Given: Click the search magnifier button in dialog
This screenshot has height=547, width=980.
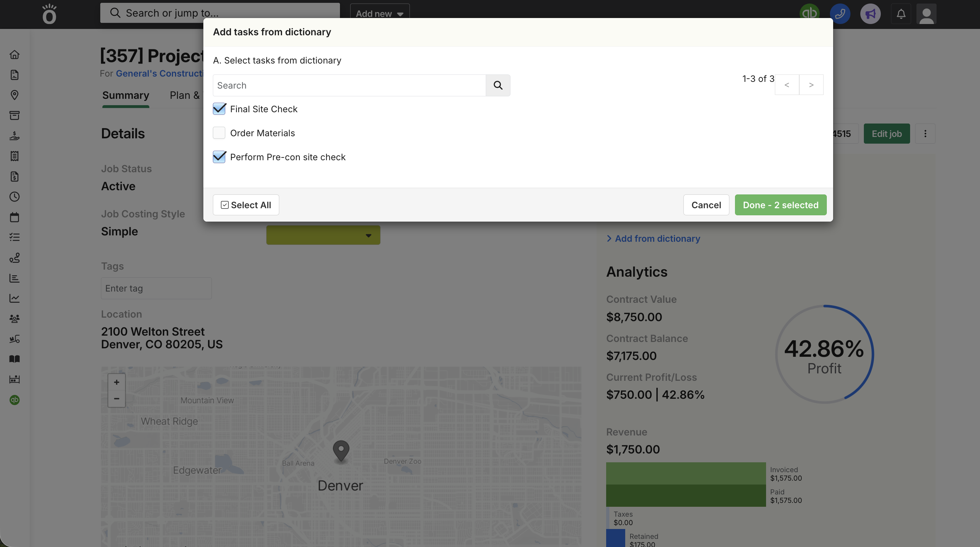Looking at the screenshot, I should click(x=498, y=85).
